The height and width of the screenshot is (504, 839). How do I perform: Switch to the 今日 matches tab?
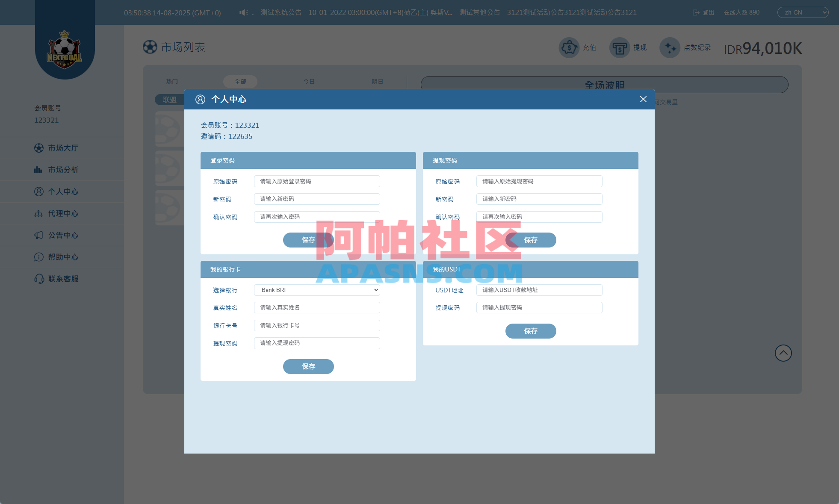pos(309,81)
